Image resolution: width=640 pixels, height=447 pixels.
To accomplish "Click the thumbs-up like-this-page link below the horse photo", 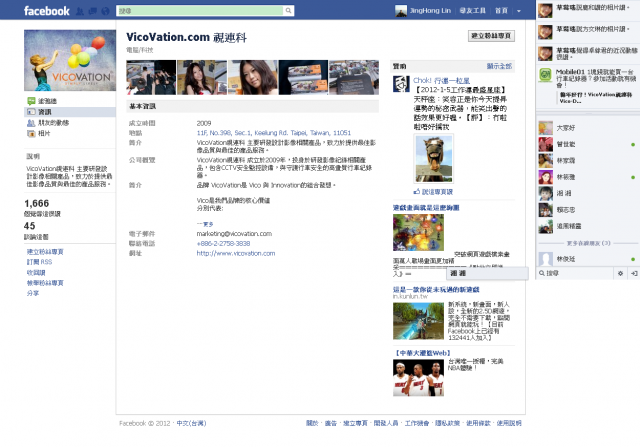I will (x=433, y=191).
